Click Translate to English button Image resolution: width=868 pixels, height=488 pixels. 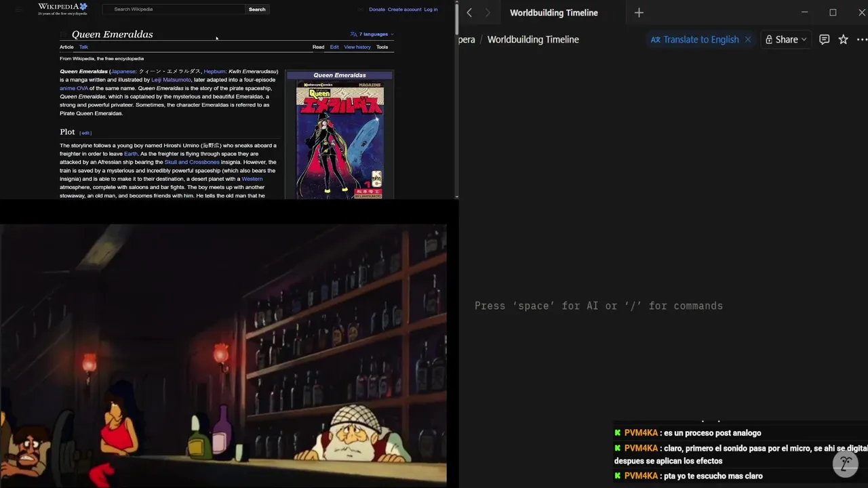694,39
